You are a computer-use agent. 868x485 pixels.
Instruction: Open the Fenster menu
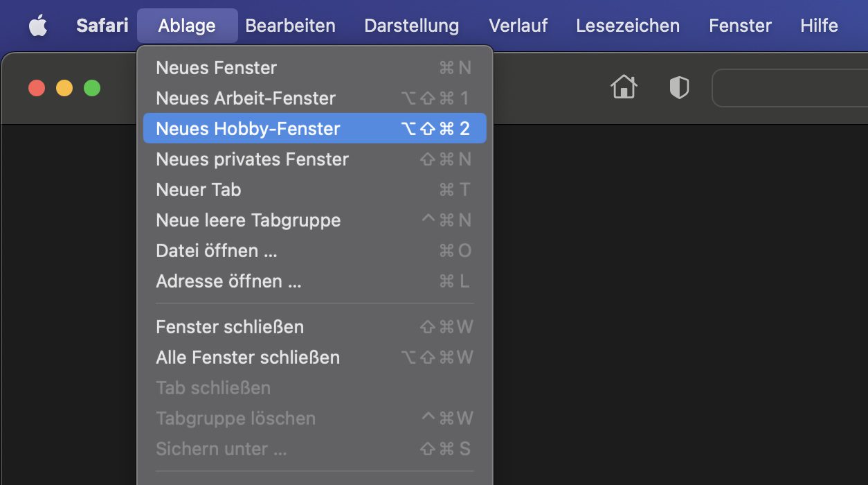pos(740,26)
